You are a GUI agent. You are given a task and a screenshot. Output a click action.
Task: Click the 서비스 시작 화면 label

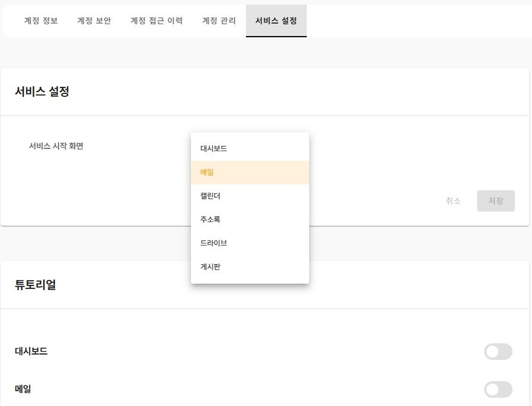coord(56,146)
